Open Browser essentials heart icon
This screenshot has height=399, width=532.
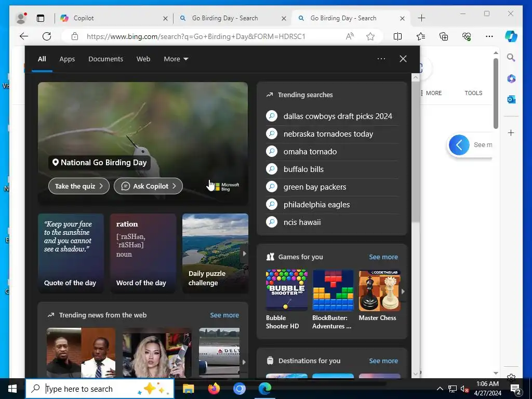(467, 36)
